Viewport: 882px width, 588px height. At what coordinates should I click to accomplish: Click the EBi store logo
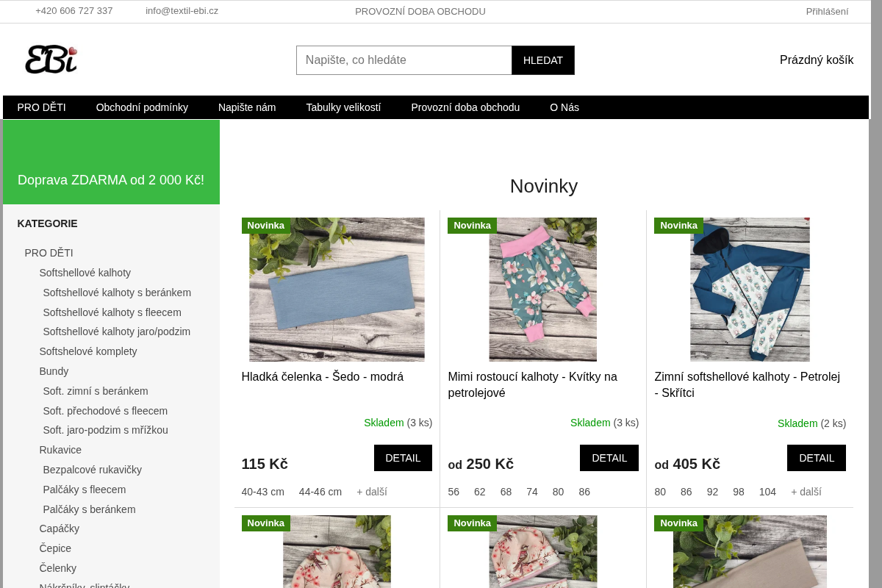pyautogui.click(x=51, y=60)
